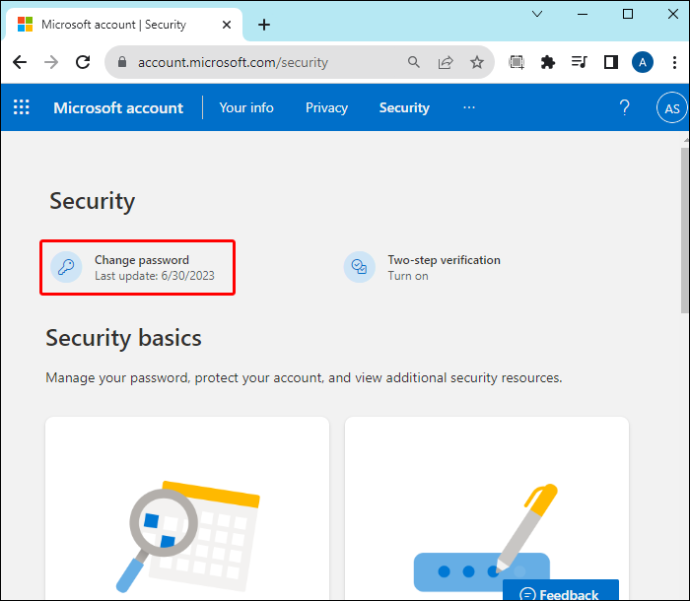Toggle the browser side panel icon
Screen dimensions: 690x601
click(611, 62)
